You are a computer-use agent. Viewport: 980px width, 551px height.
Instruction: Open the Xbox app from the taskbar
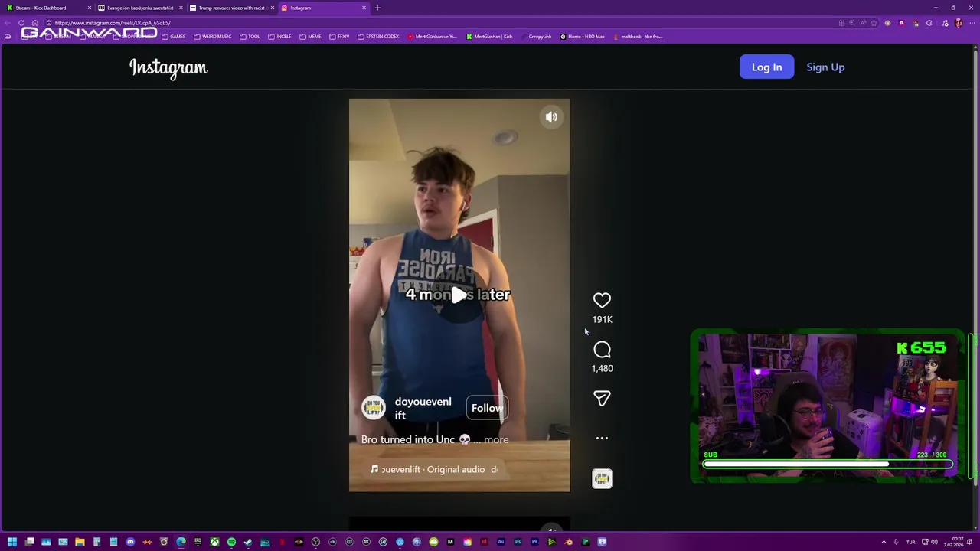[214, 542]
